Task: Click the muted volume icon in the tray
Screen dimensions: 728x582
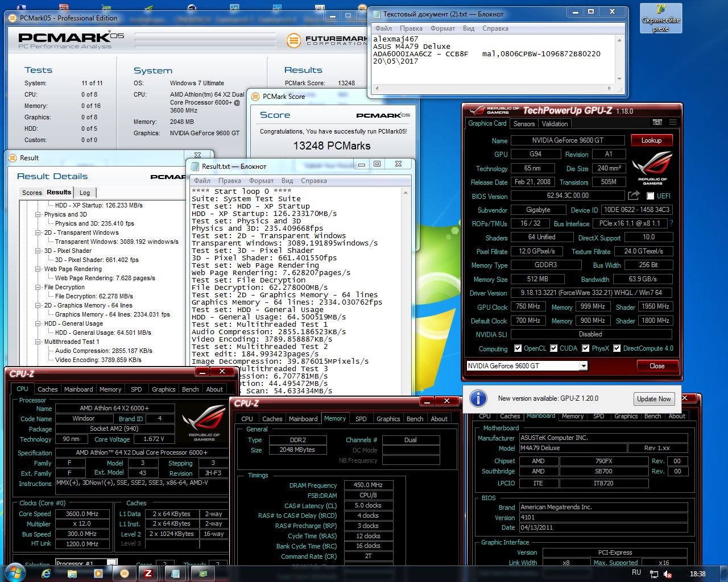Action: [668, 573]
